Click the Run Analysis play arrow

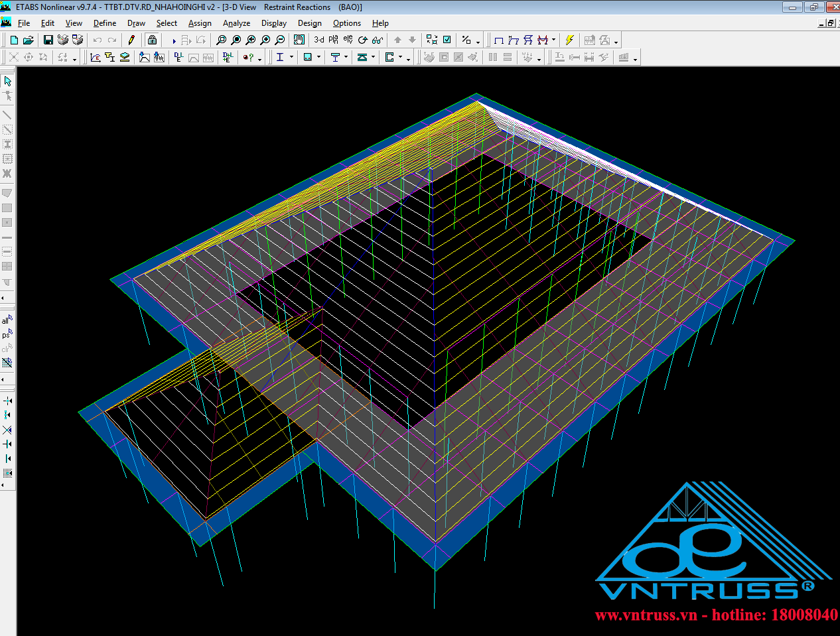[x=174, y=40]
